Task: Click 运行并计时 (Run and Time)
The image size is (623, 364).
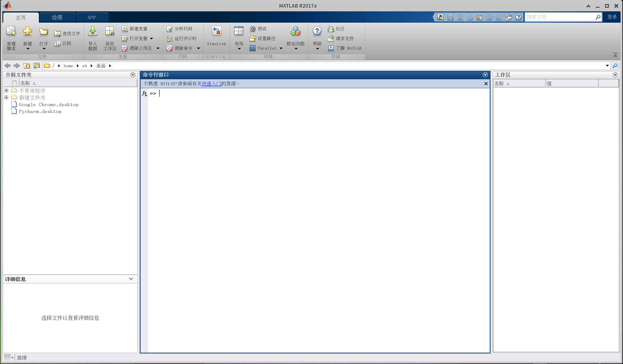Action: tap(182, 38)
